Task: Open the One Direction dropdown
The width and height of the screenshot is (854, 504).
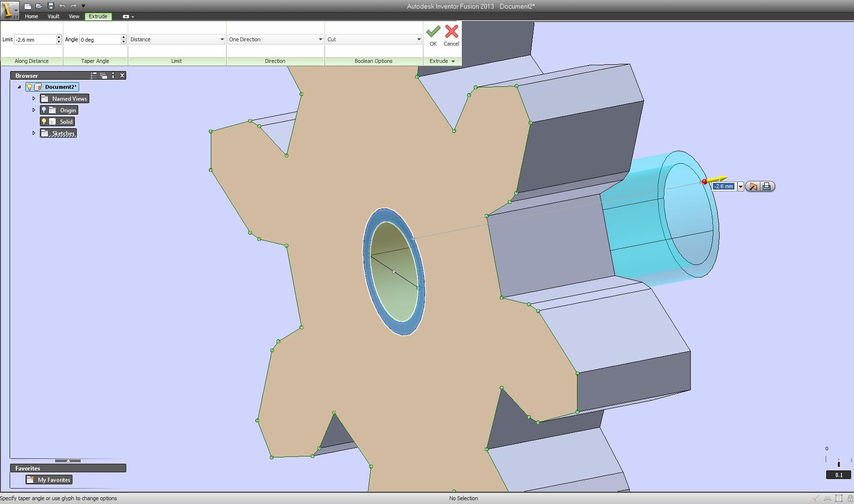Action: (x=320, y=39)
